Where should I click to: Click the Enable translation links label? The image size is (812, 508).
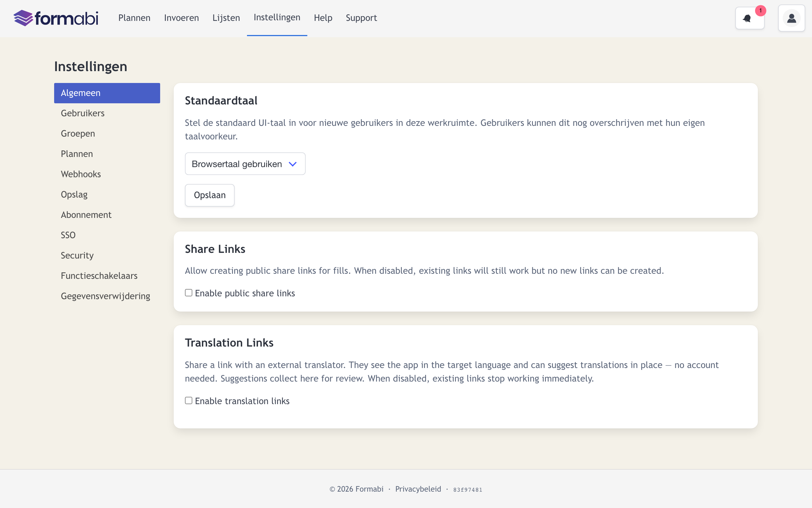pyautogui.click(x=242, y=401)
